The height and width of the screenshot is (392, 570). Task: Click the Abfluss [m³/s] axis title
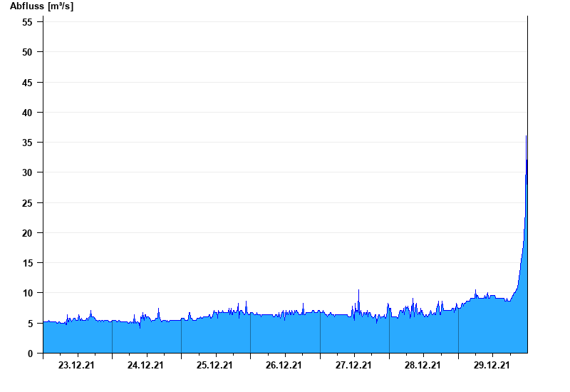pyautogui.click(x=41, y=6)
